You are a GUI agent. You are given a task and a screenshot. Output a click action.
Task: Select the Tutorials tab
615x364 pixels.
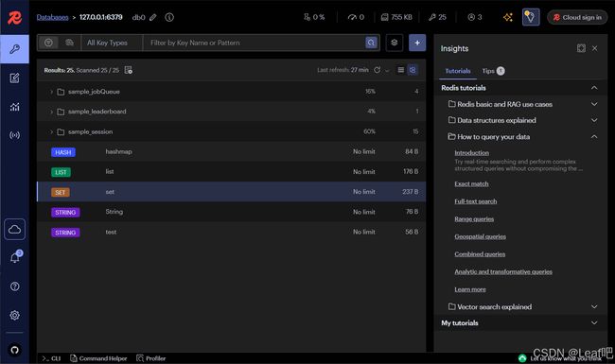tap(458, 71)
